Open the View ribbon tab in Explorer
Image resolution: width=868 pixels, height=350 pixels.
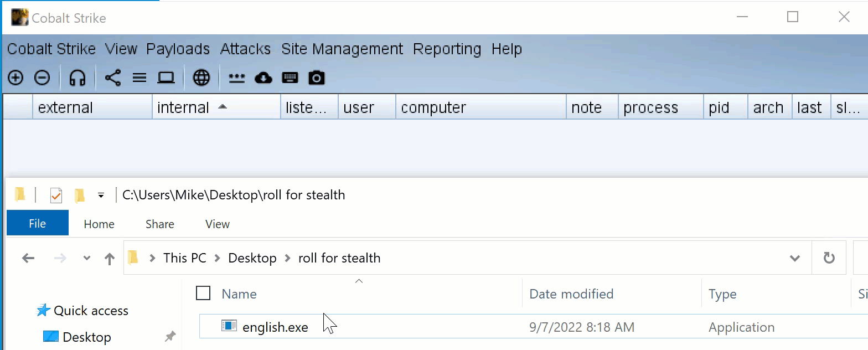tap(218, 224)
